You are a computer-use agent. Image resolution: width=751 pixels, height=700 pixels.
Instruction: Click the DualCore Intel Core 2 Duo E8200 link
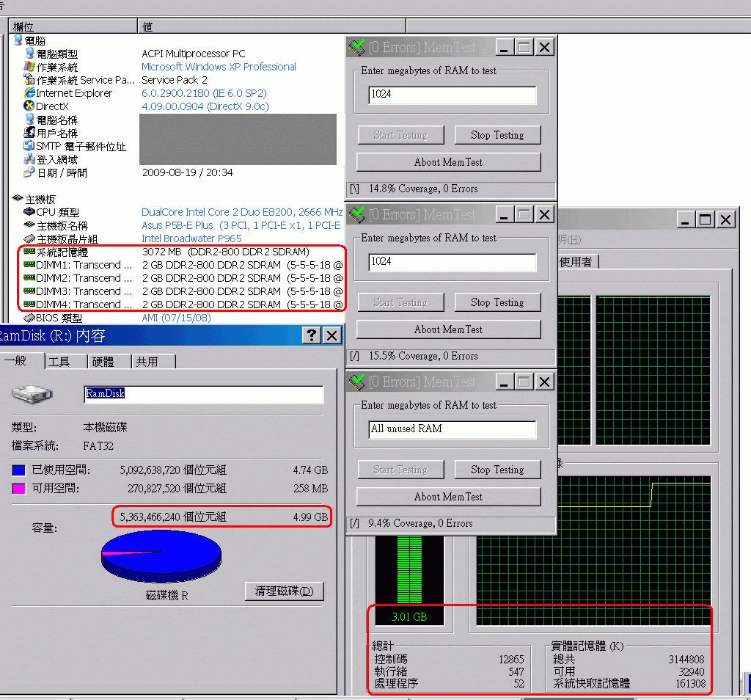(x=242, y=212)
